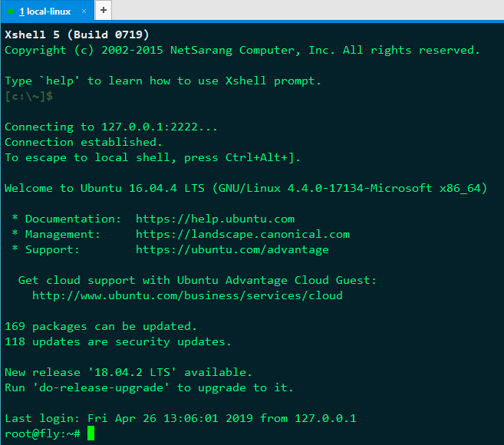The width and height of the screenshot is (504, 445).
Task: Click "Get cloud support with Ubuntu Advantage" line
Action: point(197,280)
